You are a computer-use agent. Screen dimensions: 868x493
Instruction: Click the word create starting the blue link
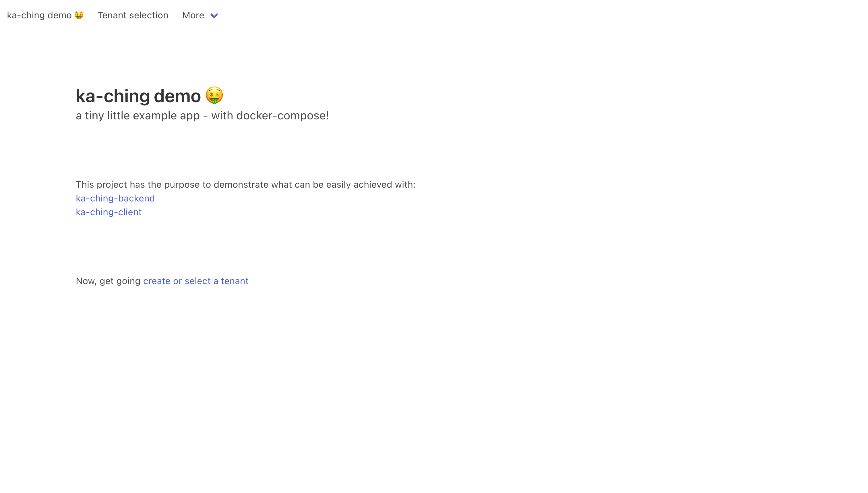pyautogui.click(x=157, y=281)
